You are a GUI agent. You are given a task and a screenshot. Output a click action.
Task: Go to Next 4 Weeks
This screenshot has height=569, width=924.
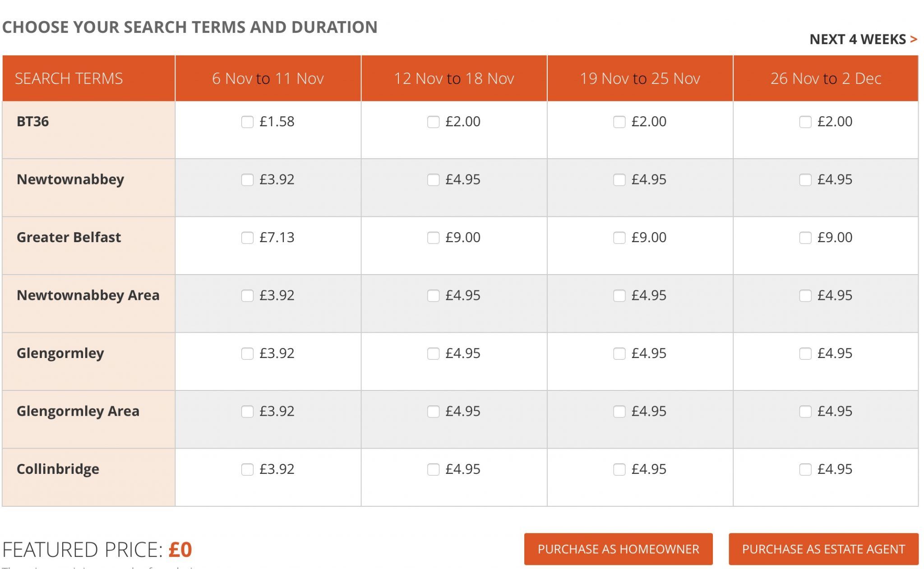pos(863,39)
